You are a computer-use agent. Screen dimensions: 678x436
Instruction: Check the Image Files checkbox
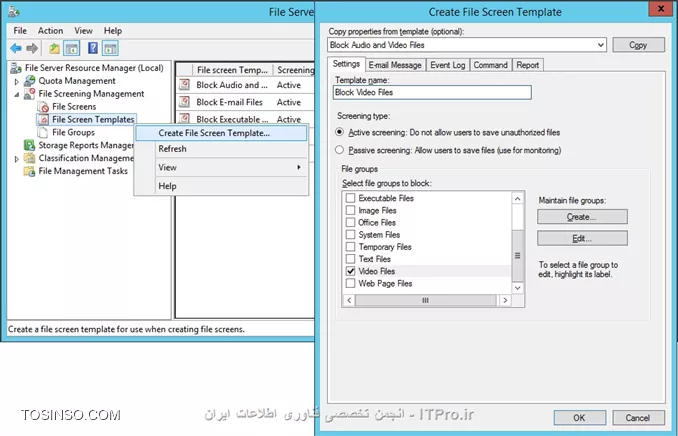(351, 210)
